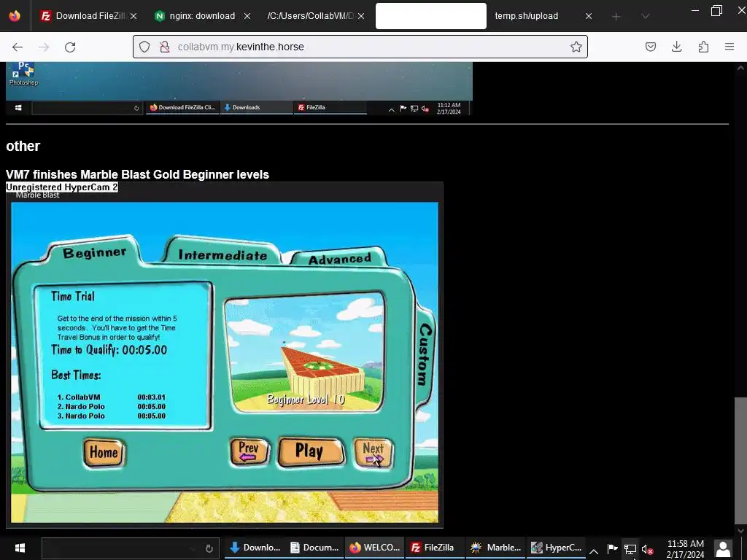Open Marble Blast from taskbar
The image size is (747, 560).
coord(495,548)
